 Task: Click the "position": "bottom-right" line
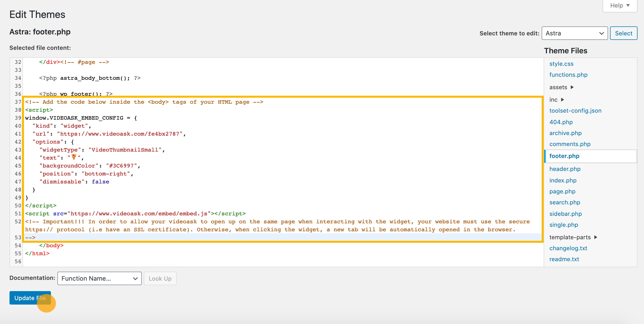click(x=86, y=174)
